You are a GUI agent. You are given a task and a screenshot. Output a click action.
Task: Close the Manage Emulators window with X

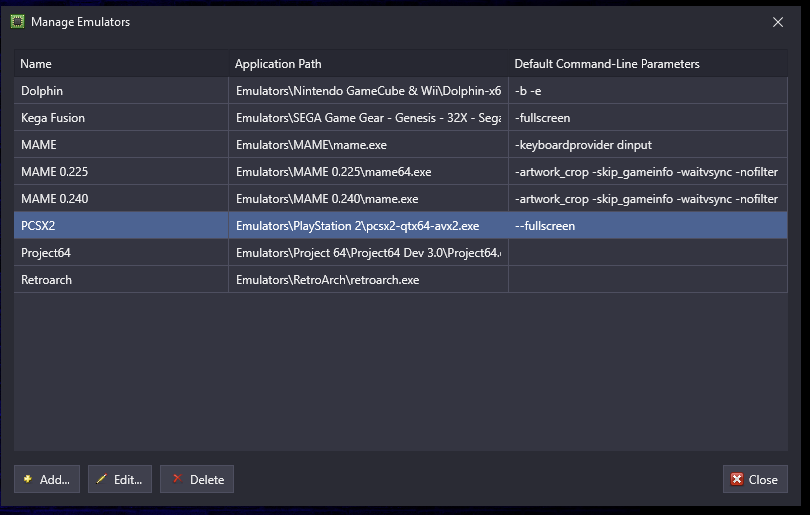(778, 22)
